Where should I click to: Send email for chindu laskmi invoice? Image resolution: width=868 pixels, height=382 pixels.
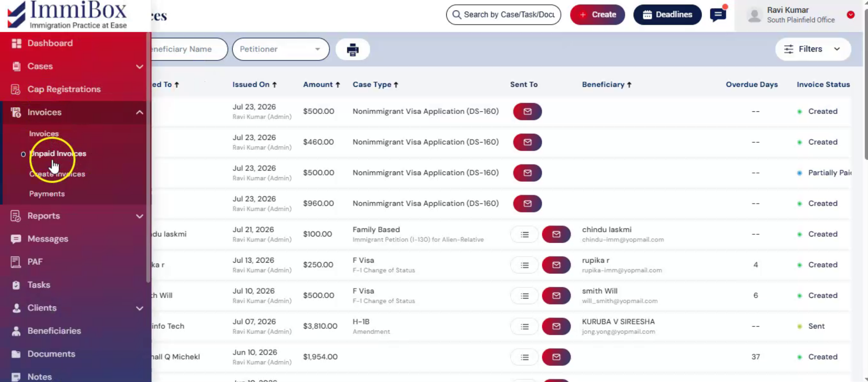tap(556, 234)
